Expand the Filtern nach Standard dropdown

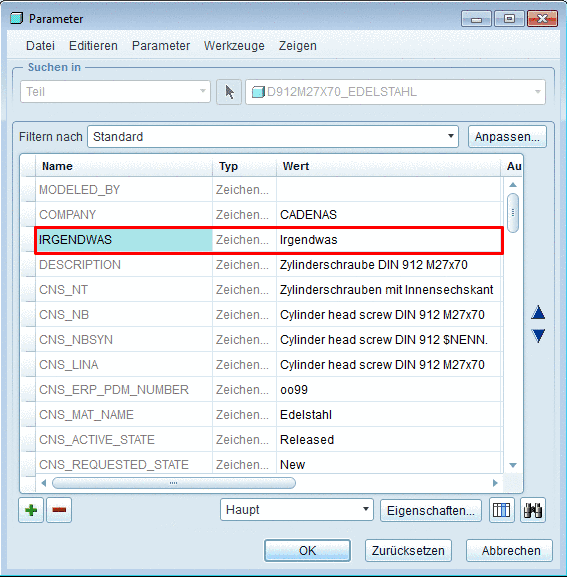(273, 137)
